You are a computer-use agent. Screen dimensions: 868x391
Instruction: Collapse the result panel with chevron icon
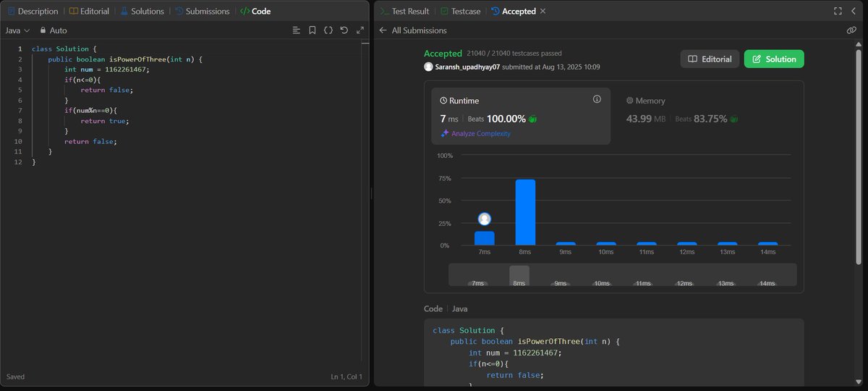pos(854,12)
